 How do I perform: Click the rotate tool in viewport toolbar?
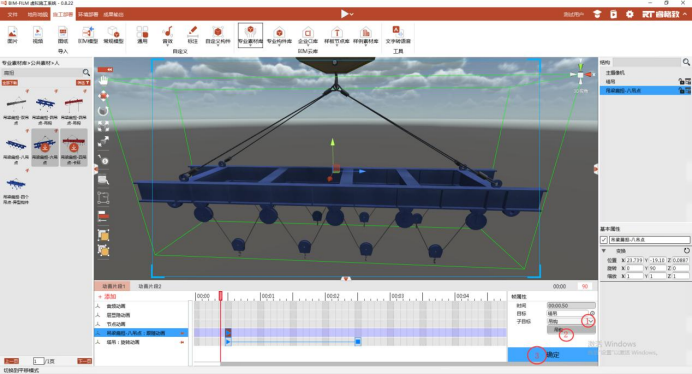103,110
